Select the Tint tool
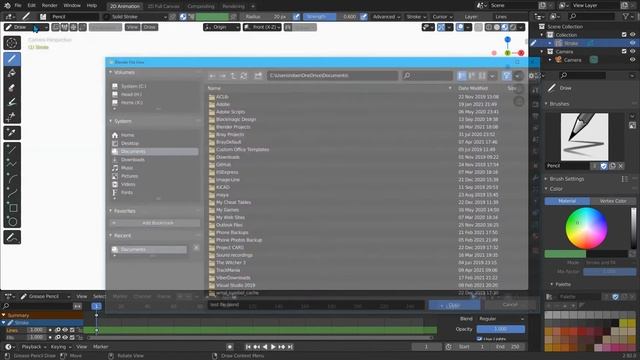This screenshot has height=360, width=640. (12, 102)
